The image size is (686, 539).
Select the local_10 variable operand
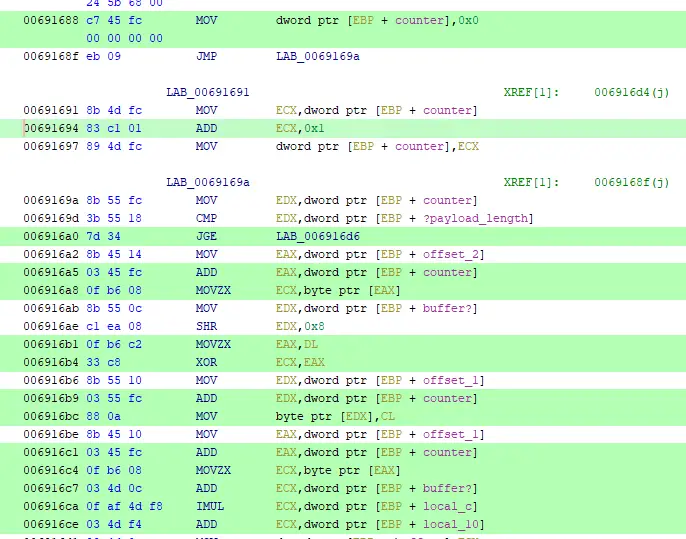point(451,524)
